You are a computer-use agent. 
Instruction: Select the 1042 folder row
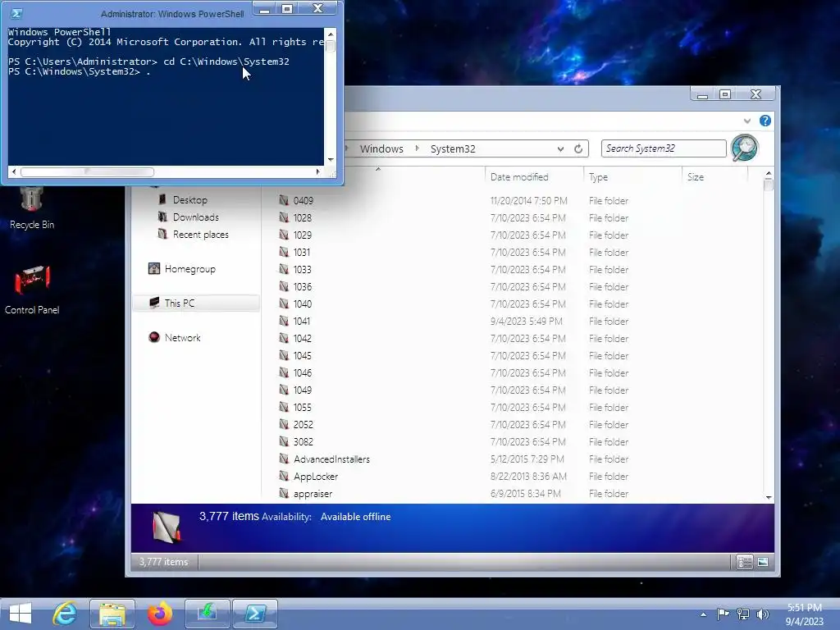pyautogui.click(x=453, y=339)
